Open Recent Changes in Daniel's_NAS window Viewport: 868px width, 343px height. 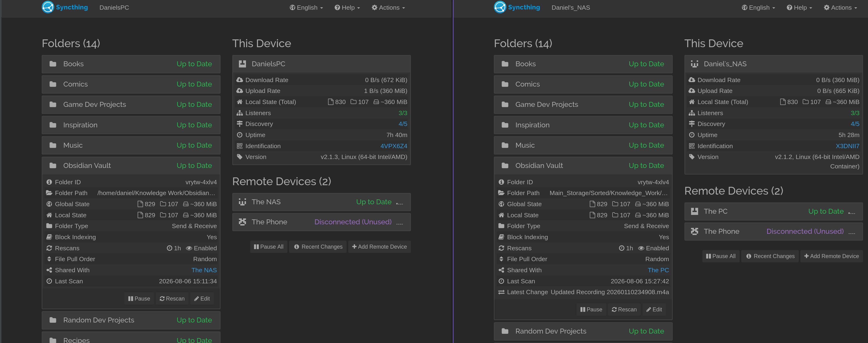coord(770,256)
